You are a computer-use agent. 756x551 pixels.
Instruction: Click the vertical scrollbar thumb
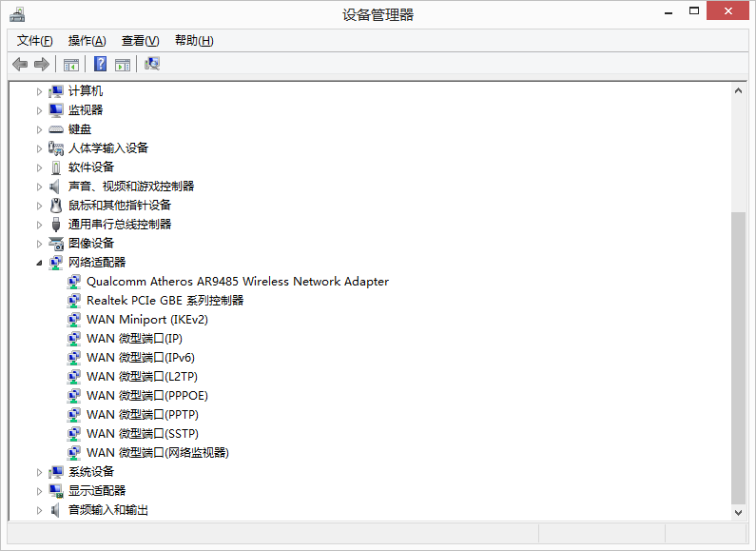pos(738,357)
